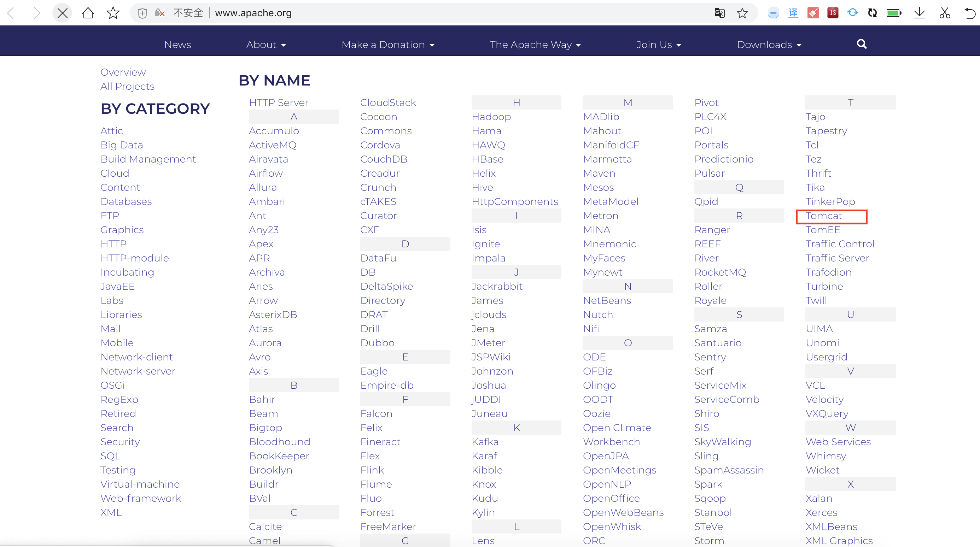Open the Maven project link
Image resolution: width=980 pixels, height=547 pixels.
[599, 173]
